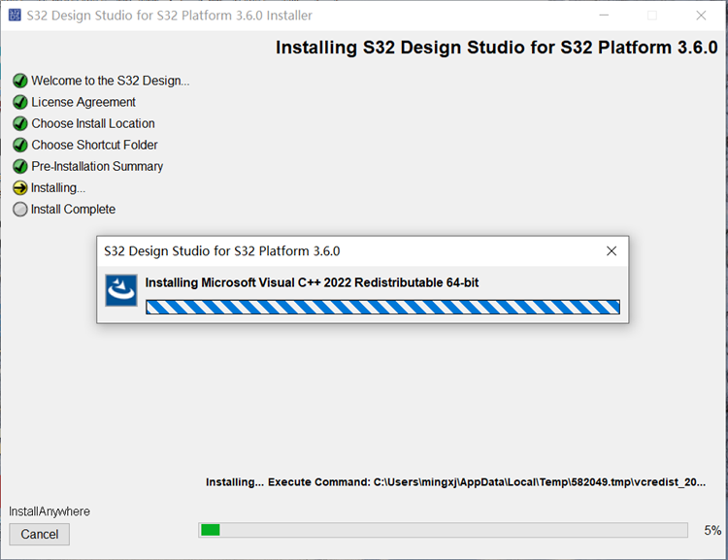Screen dimensions: 728x560
Task: Click the blue installer icon in dialog
Action: point(121,290)
